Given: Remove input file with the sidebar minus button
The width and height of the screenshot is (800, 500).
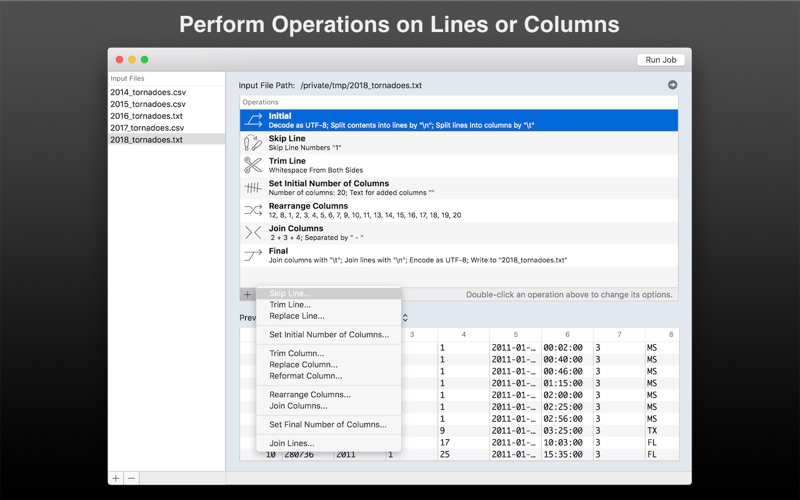Looking at the screenshot, I should pos(132,478).
